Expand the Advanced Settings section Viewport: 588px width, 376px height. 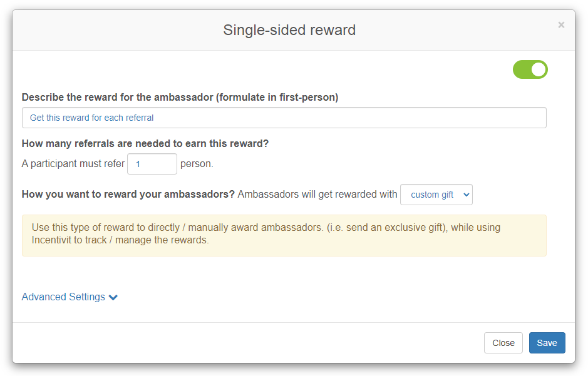(x=64, y=297)
